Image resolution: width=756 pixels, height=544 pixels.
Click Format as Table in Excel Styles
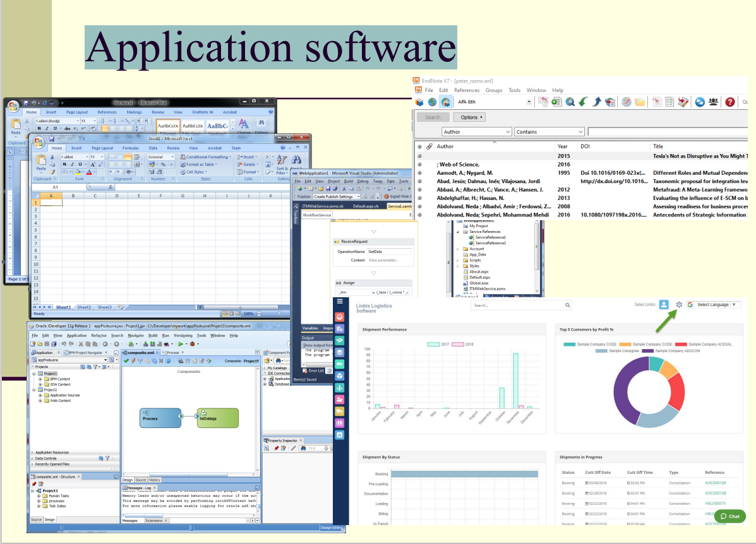tap(198, 164)
